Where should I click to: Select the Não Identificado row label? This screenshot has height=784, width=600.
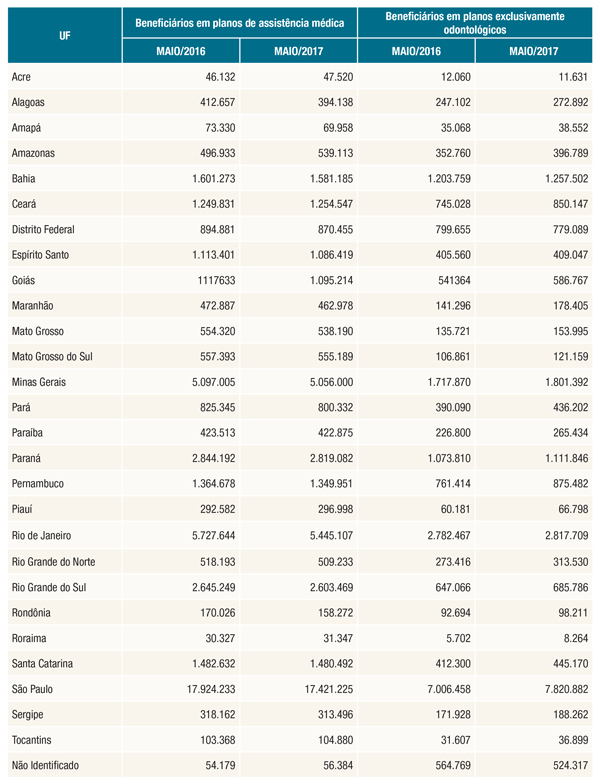pyautogui.click(x=46, y=765)
